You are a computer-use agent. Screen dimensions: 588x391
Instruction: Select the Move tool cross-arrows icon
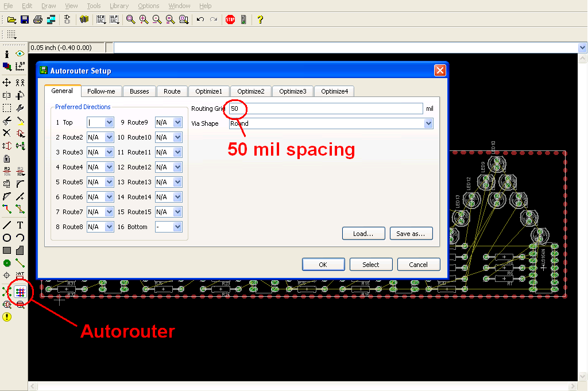pos(7,83)
